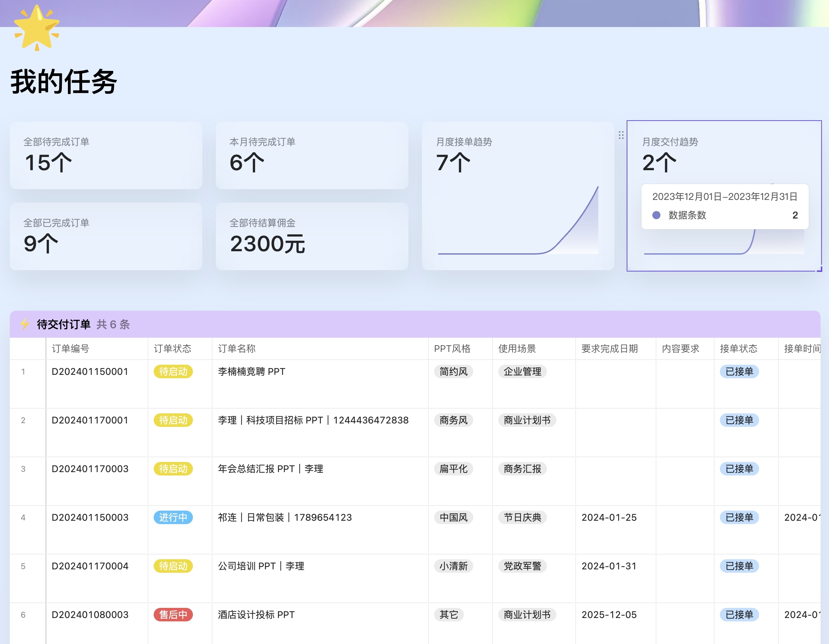Click the drag handle dots on 月度接单趋势 card
829x644 pixels.
pos(621,135)
